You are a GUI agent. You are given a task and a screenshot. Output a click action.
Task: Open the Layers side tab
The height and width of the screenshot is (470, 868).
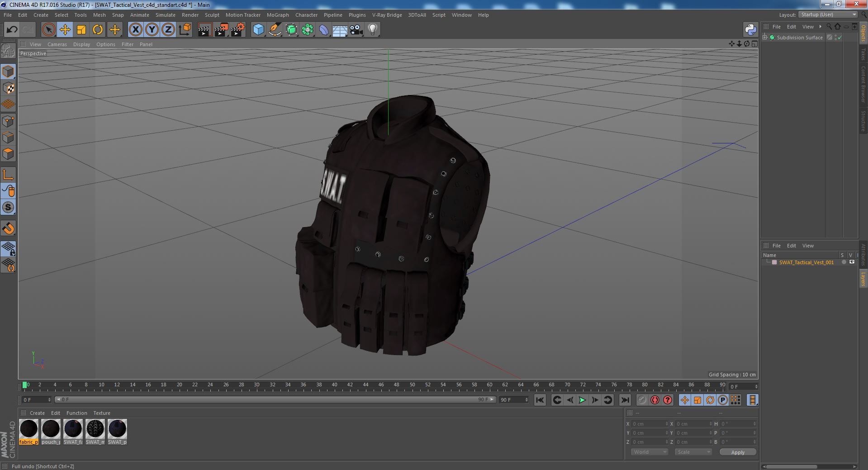point(863,279)
